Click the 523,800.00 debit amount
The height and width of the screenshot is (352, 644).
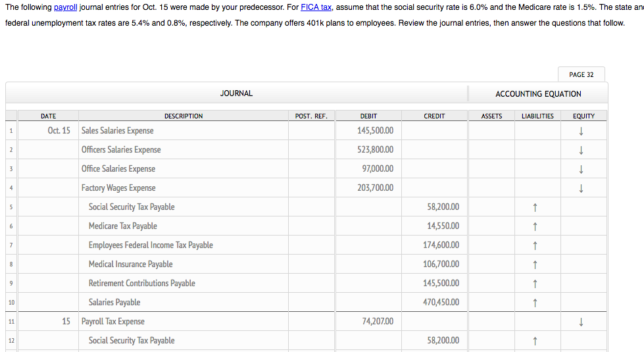click(x=375, y=149)
